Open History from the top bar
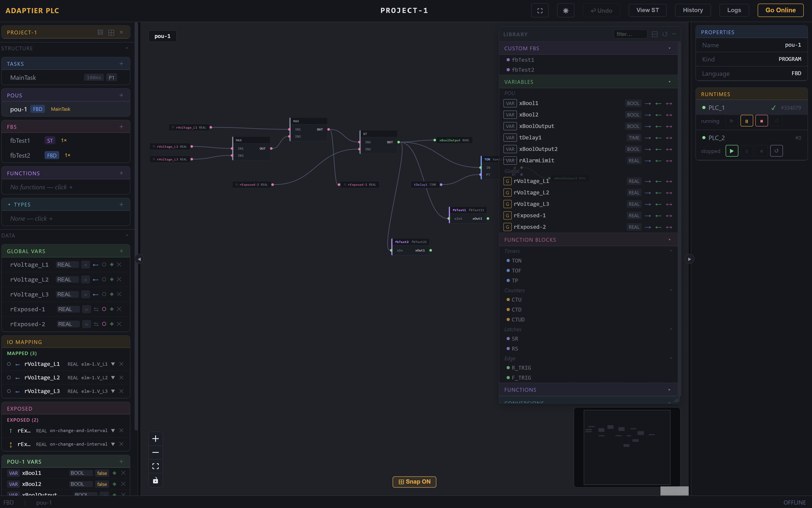The height and width of the screenshot is (508, 812). (x=693, y=10)
